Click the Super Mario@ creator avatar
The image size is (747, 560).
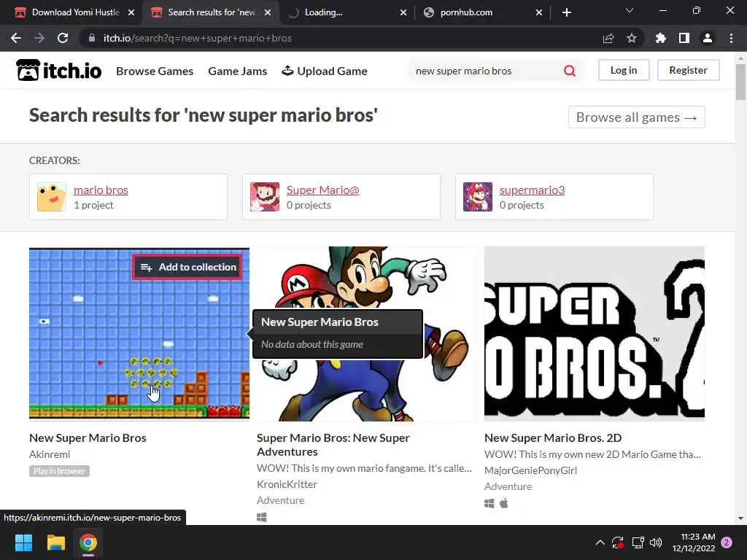(264, 197)
